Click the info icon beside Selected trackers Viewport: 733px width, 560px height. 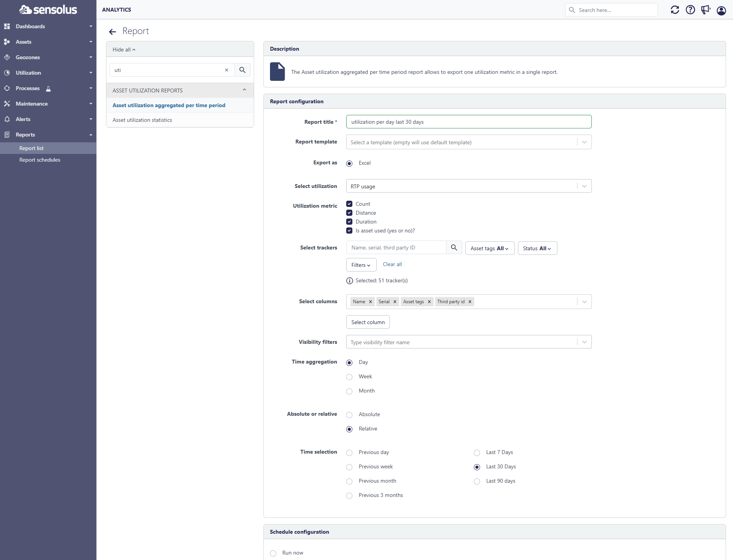tap(350, 281)
